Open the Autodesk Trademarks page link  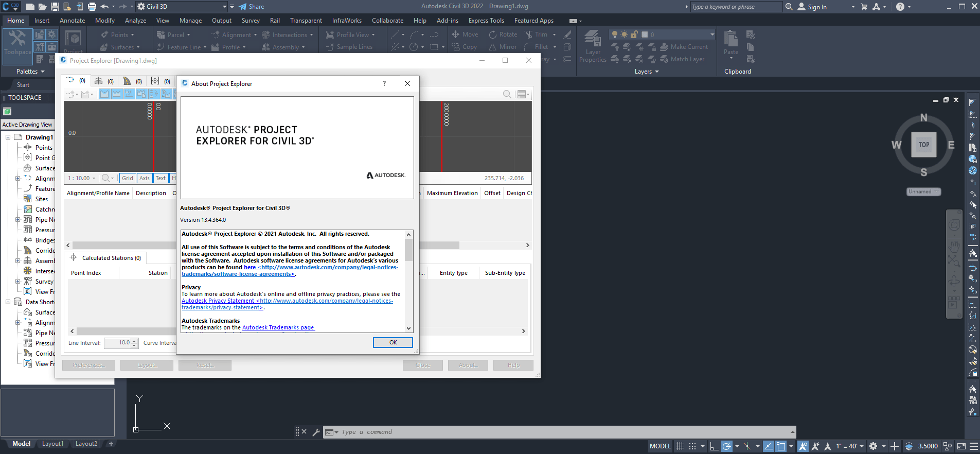[x=278, y=327]
